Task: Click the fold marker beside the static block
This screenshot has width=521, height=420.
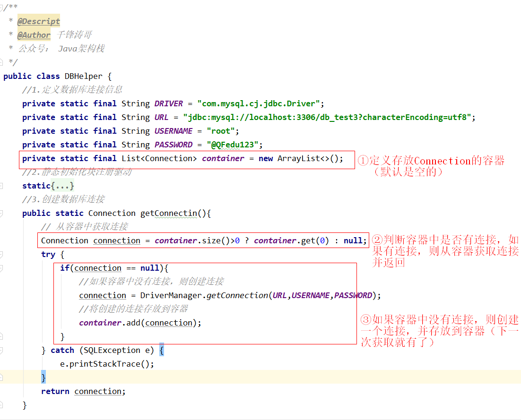Action: coord(2,186)
